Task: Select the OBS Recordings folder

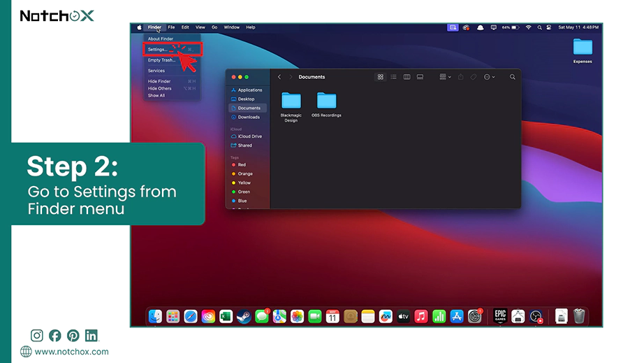Action: pos(326,104)
